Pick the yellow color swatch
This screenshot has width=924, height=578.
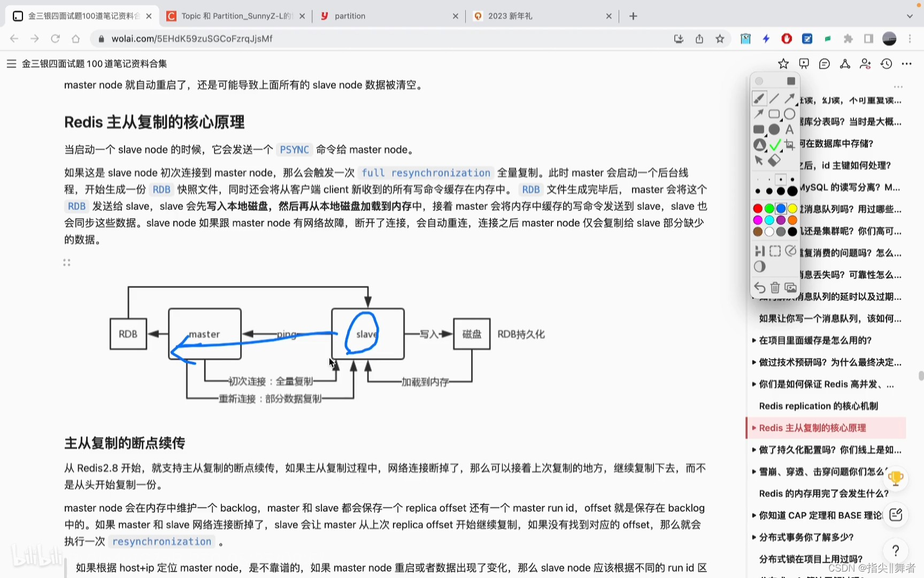click(x=792, y=208)
